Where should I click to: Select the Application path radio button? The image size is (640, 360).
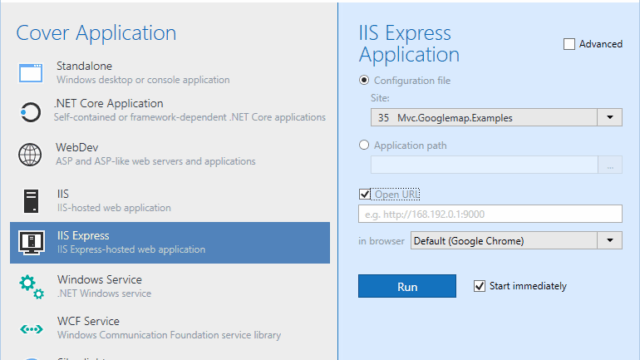pyautogui.click(x=364, y=145)
